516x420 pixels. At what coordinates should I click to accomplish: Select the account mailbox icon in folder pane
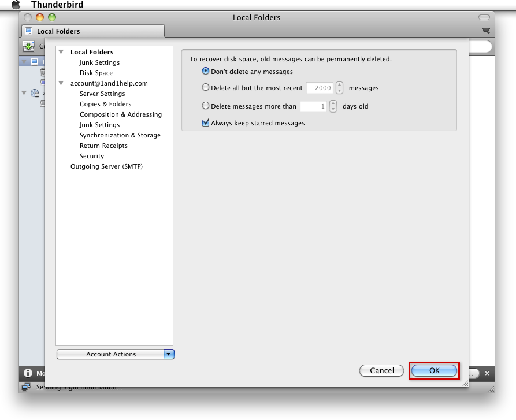35,93
